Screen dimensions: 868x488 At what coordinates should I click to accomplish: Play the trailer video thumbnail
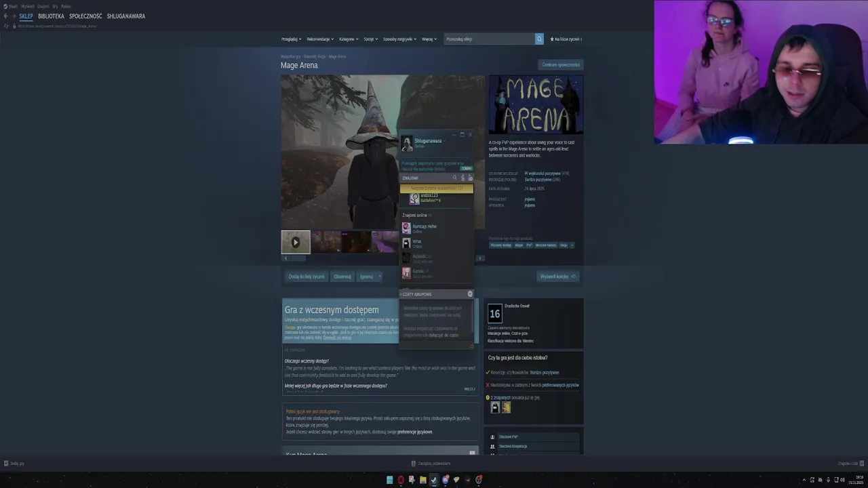click(296, 242)
